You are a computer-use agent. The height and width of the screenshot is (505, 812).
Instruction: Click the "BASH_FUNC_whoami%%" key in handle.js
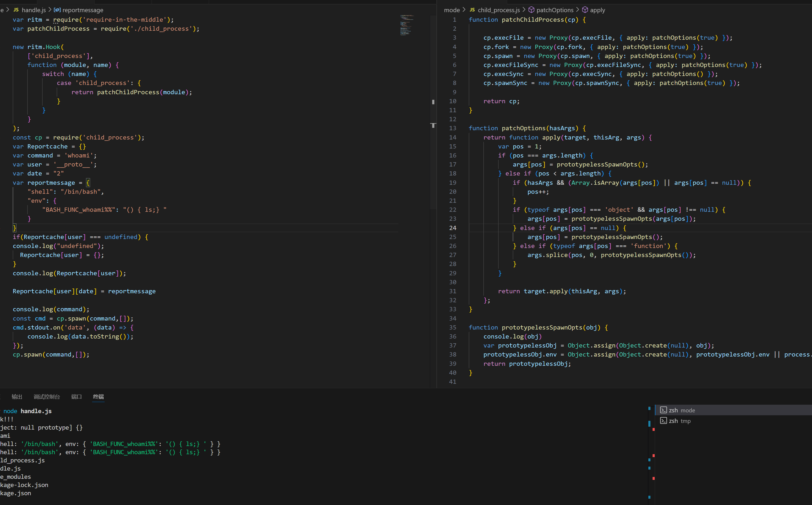tap(79, 210)
